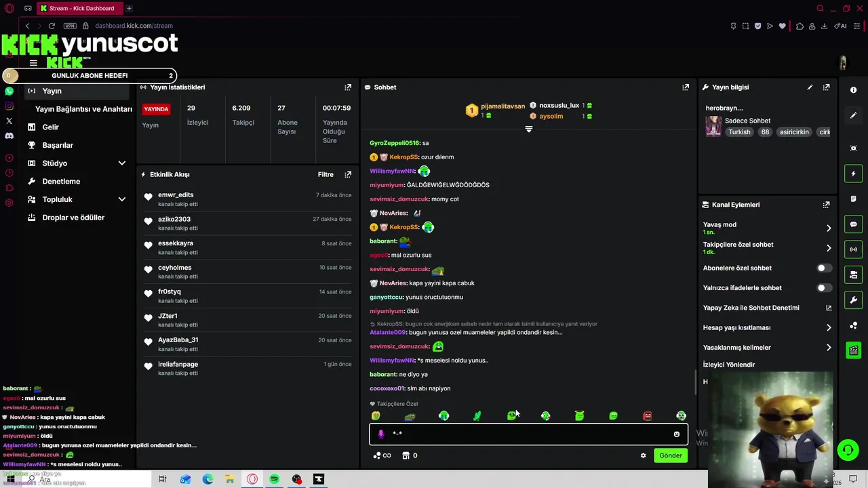Pop out the Etkinlik Akışı panel

click(x=348, y=174)
